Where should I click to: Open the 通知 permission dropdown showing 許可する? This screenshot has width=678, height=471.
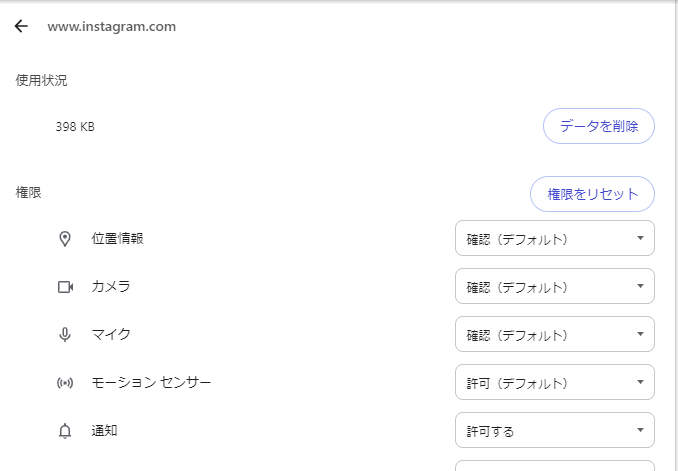(555, 430)
